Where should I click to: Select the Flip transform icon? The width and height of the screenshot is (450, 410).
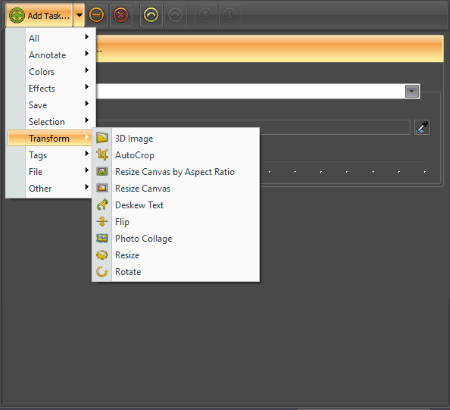pyautogui.click(x=102, y=222)
